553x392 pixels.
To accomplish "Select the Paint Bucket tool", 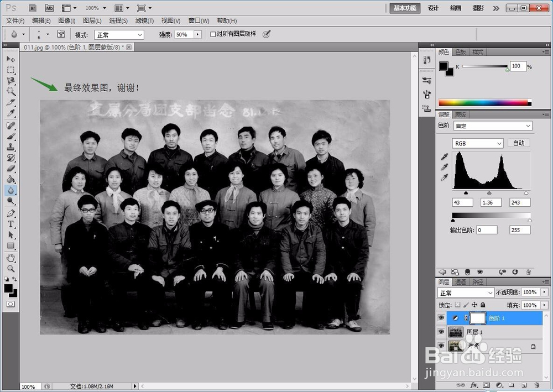I will [11, 180].
